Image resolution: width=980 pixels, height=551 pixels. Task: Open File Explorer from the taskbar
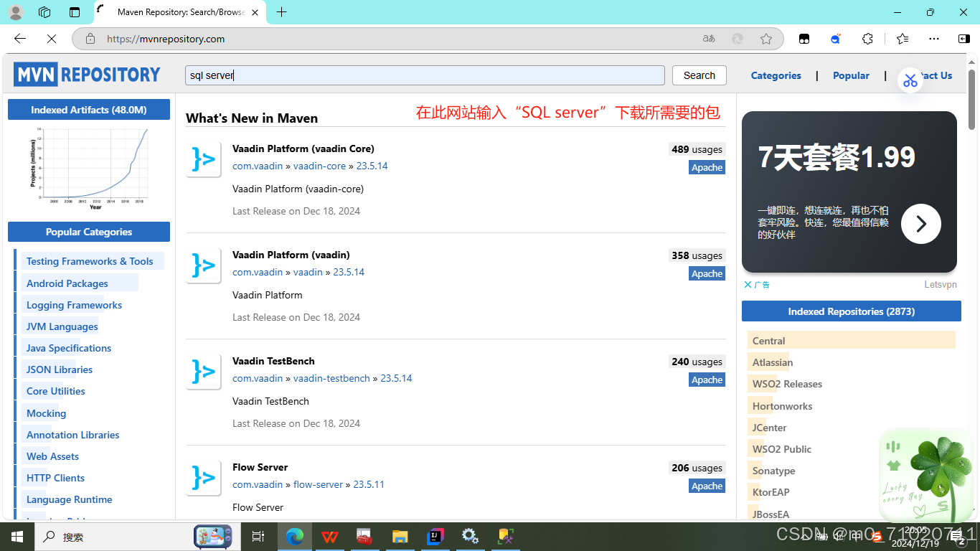(x=400, y=537)
